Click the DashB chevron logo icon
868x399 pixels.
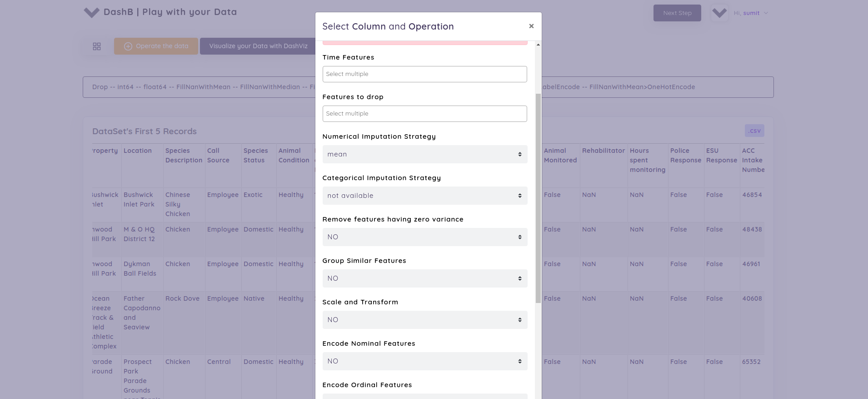coord(91,13)
